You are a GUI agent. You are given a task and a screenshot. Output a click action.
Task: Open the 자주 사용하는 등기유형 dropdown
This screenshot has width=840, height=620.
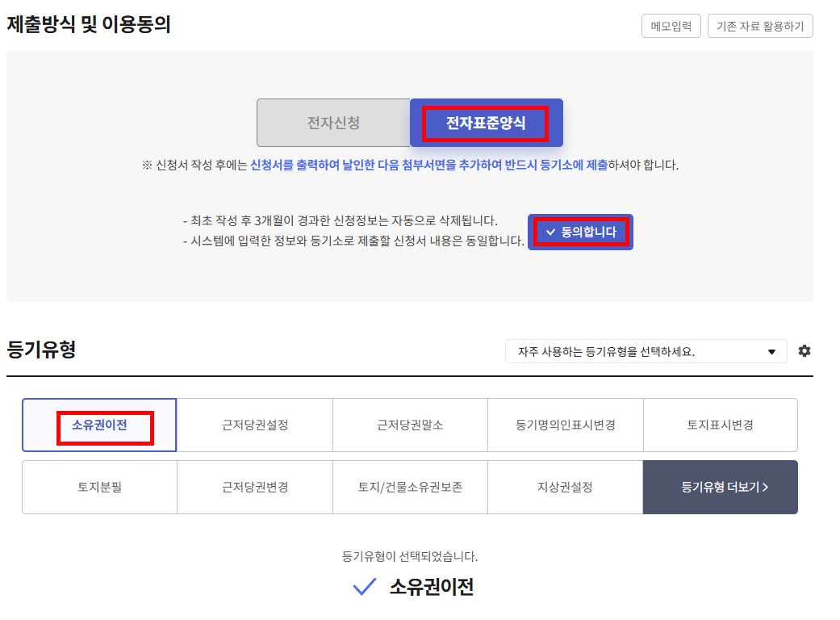coord(646,351)
